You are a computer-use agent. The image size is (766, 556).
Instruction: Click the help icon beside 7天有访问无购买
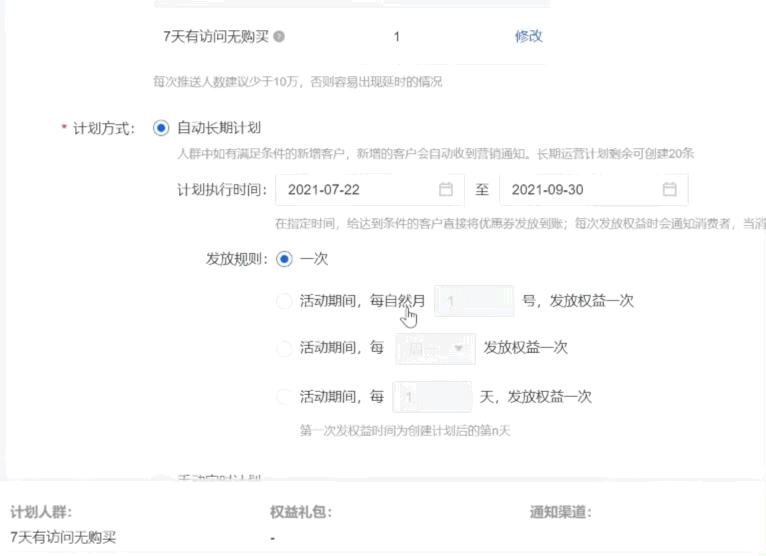pos(279,37)
